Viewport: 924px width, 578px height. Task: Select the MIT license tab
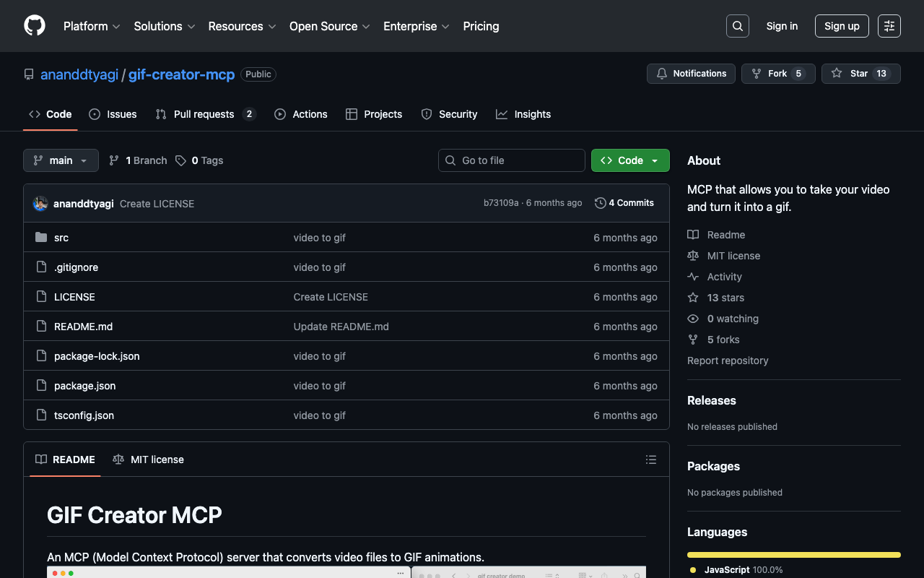pos(149,460)
